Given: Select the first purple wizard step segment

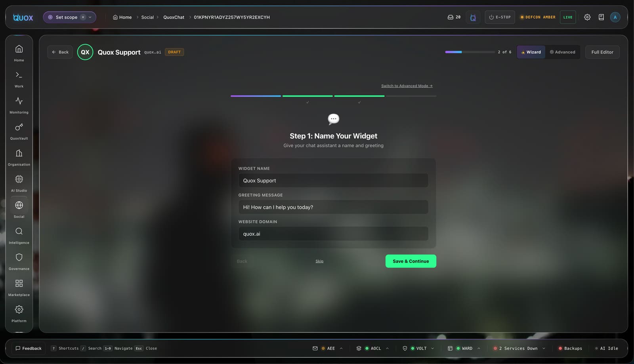Looking at the screenshot, I should pyautogui.click(x=256, y=96).
